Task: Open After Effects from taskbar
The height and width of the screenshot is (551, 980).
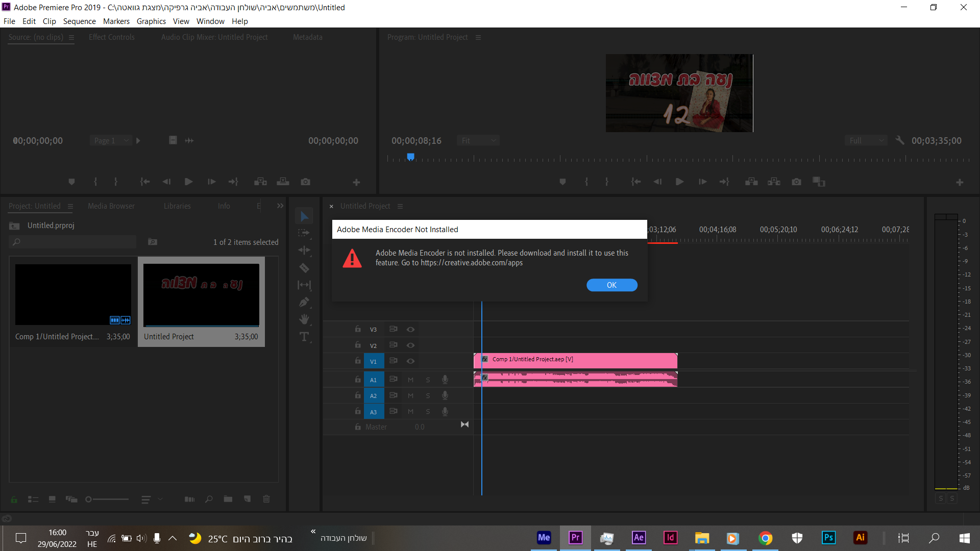Action: [639, 538]
